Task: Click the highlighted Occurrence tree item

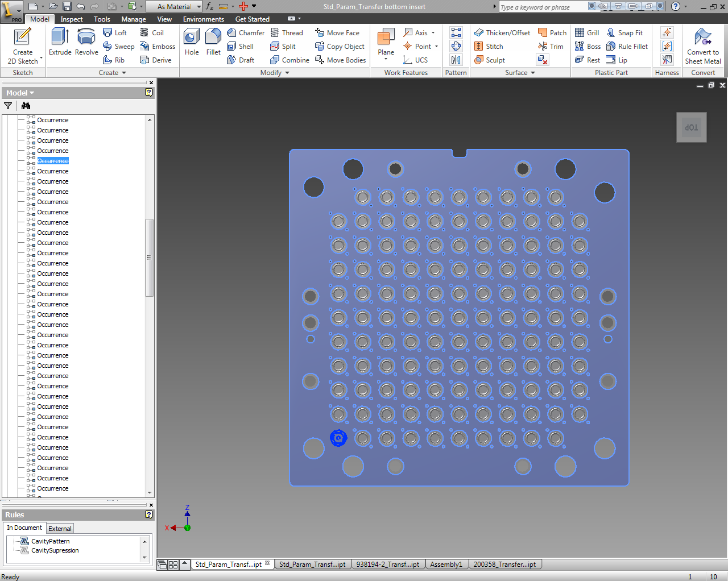Action: pyautogui.click(x=53, y=161)
